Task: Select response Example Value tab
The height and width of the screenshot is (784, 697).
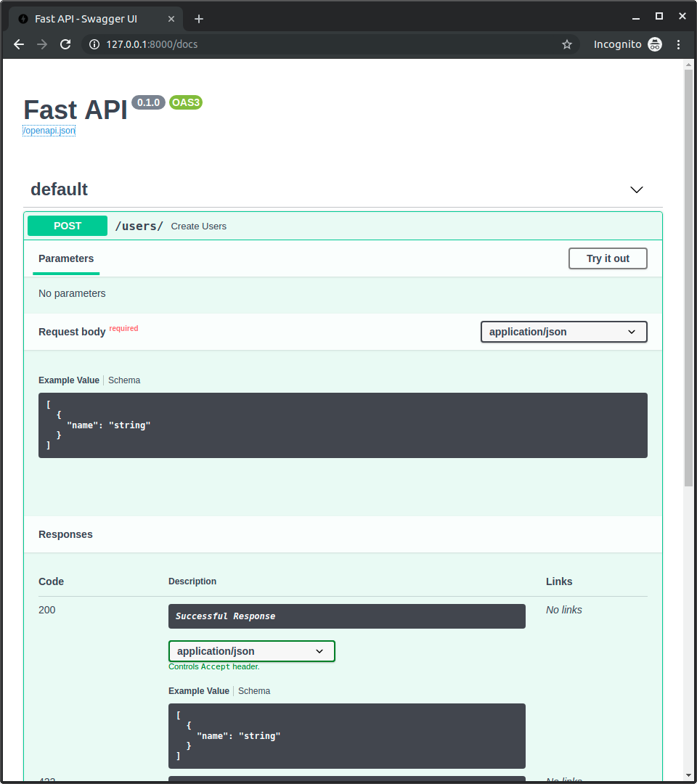Action: 199,690
